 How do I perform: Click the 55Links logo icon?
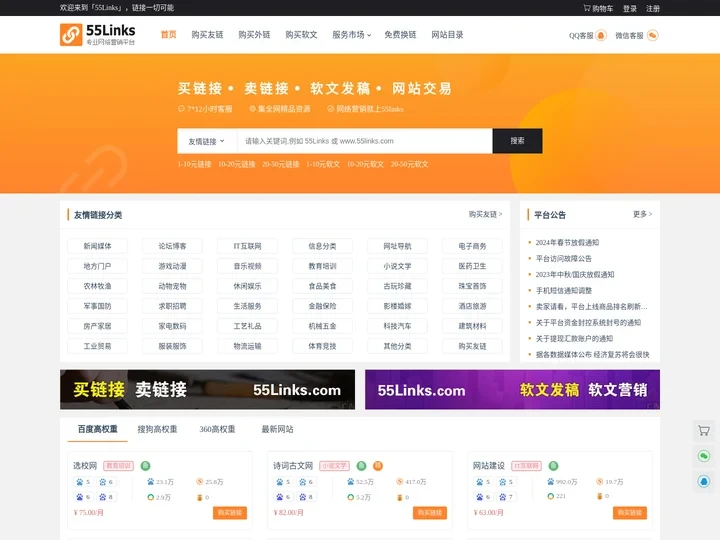point(71,35)
